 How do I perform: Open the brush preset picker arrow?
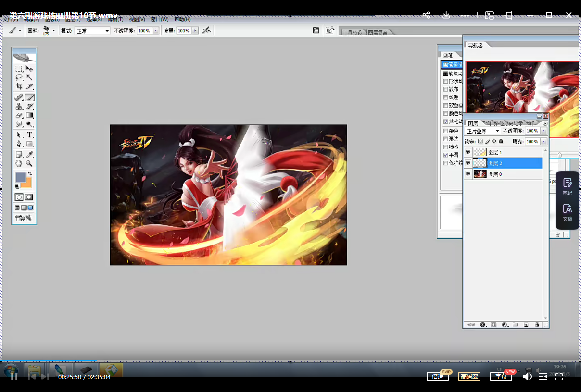[54, 31]
